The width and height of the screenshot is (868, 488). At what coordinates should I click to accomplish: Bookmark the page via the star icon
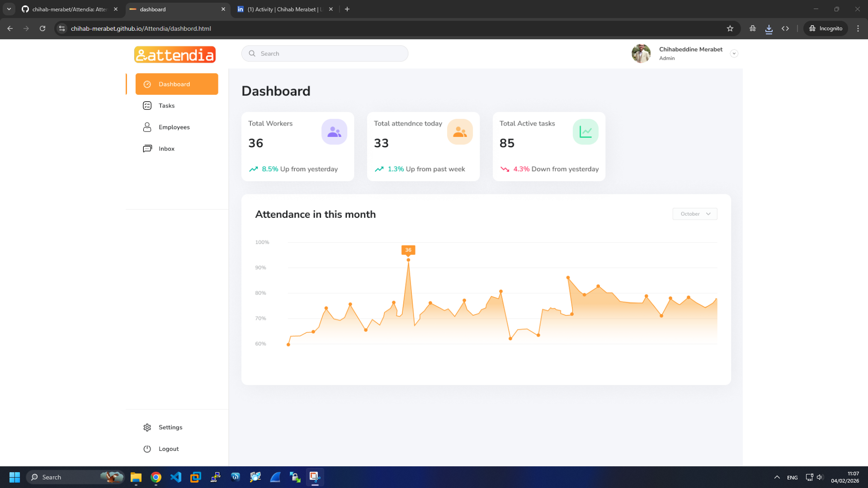[730, 28]
